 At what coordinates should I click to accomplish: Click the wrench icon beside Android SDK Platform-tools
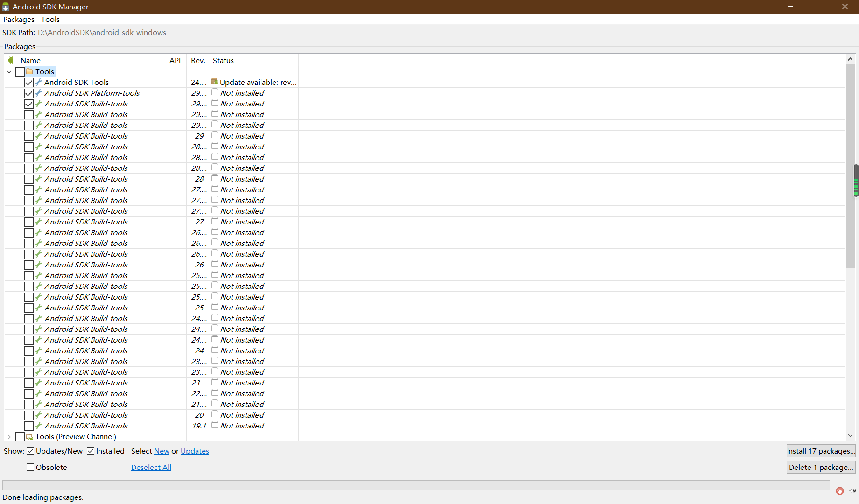coord(39,93)
